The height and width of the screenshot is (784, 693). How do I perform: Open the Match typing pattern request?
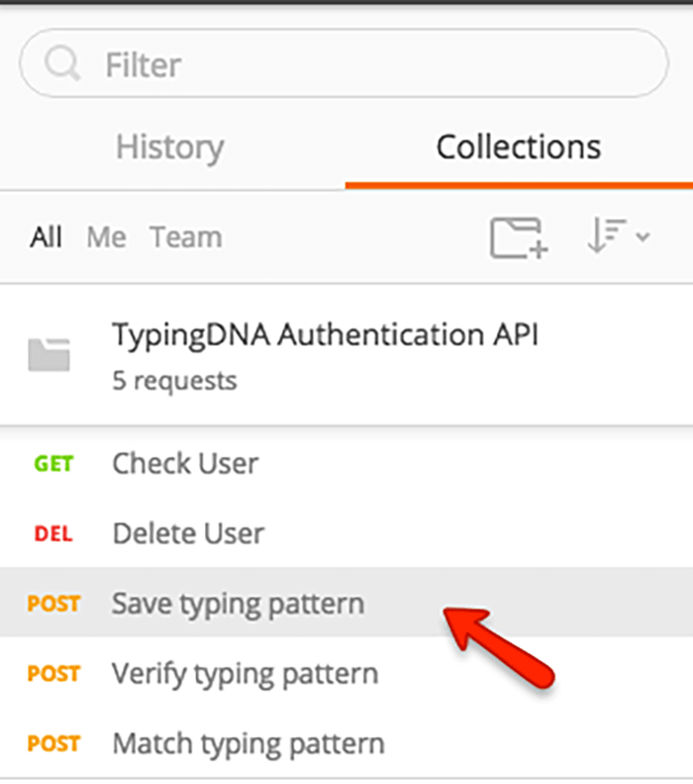346,743
